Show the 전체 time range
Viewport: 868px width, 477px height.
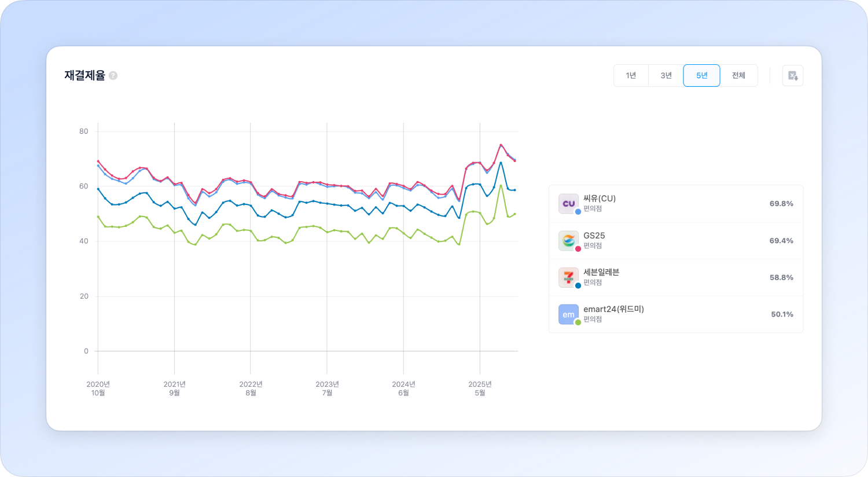pos(738,76)
